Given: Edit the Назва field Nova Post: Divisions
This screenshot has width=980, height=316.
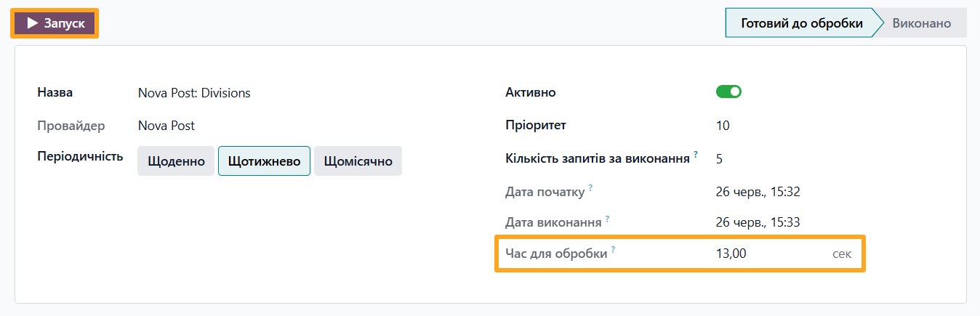Looking at the screenshot, I should [x=194, y=93].
